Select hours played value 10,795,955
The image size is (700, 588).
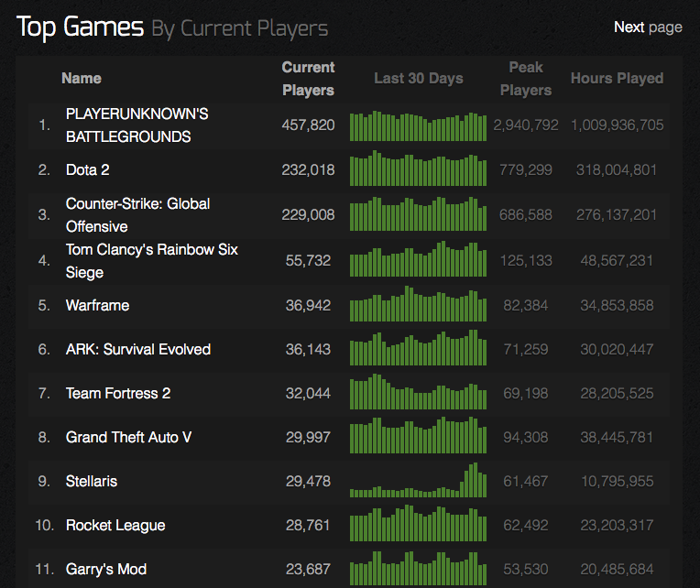[617, 482]
